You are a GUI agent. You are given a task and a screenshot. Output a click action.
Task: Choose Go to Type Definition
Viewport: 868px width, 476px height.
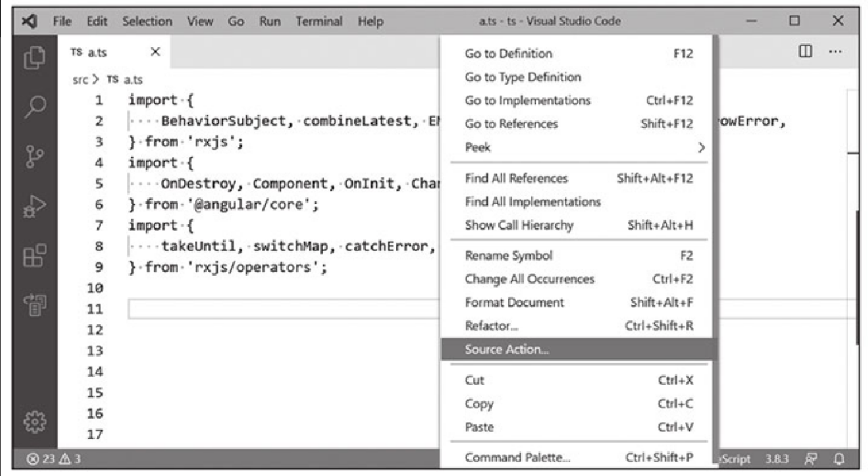(x=578, y=77)
